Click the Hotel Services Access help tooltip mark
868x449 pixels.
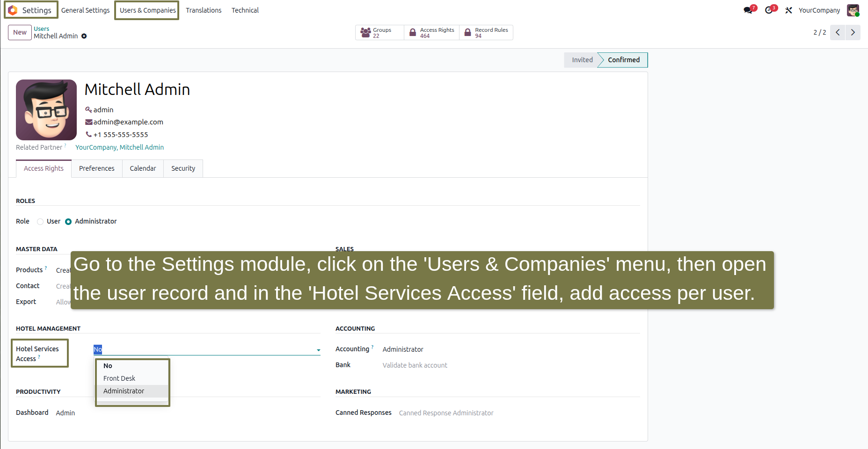click(x=39, y=357)
